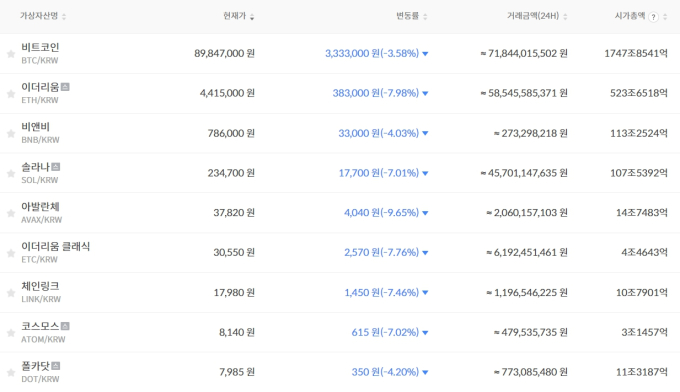
Task: Select market cap 107조5392억
Action: point(639,173)
